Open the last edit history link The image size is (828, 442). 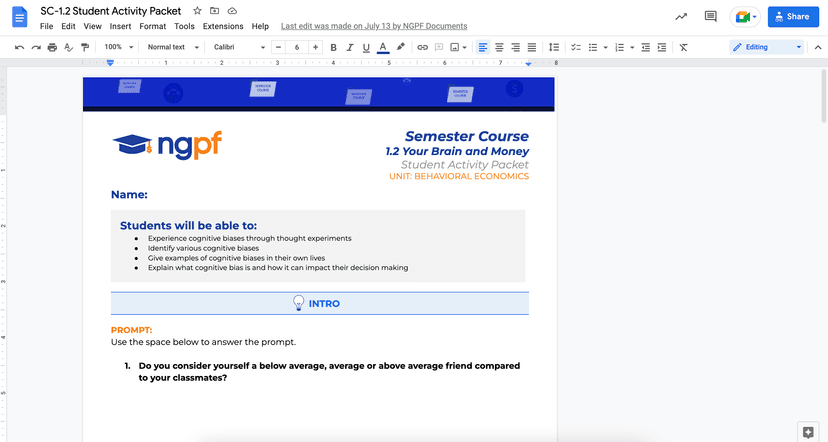point(375,26)
